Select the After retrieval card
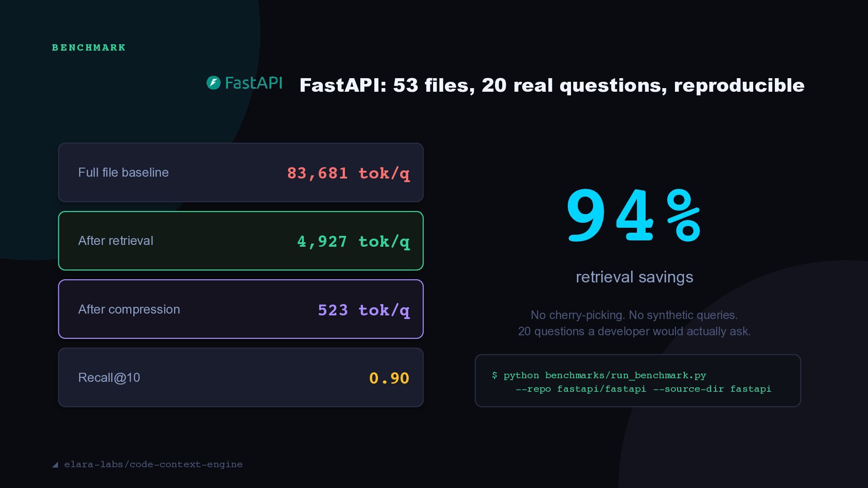 [241, 241]
